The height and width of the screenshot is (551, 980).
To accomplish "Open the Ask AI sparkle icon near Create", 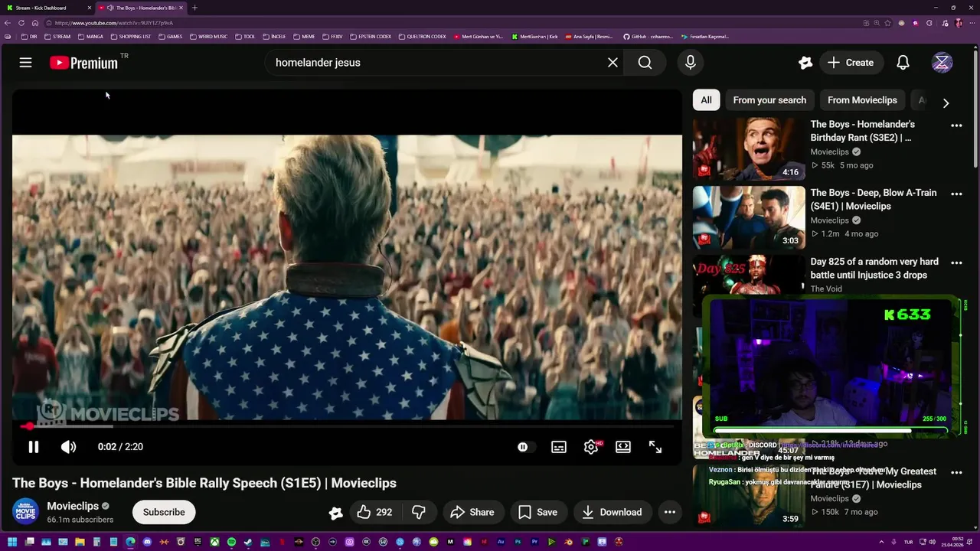I will pos(805,63).
